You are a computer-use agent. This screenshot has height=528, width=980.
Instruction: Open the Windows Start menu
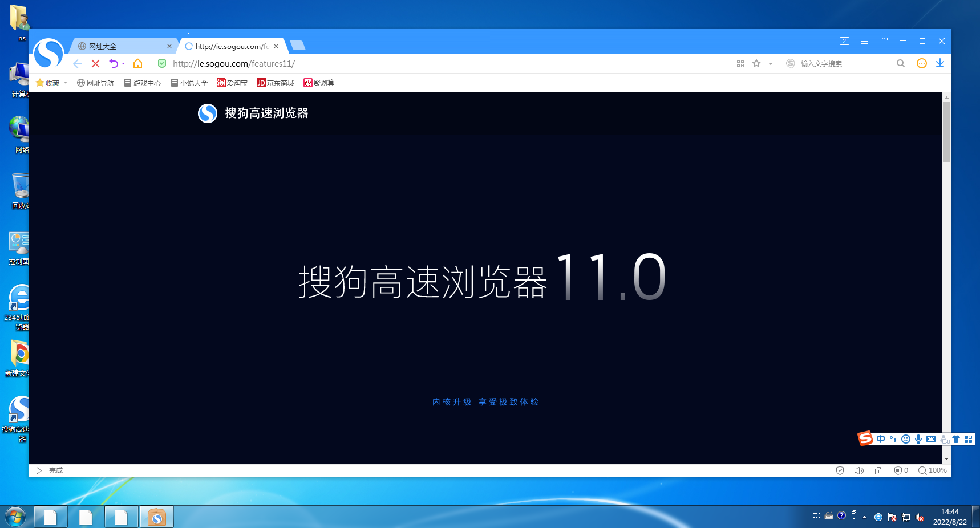click(x=15, y=517)
